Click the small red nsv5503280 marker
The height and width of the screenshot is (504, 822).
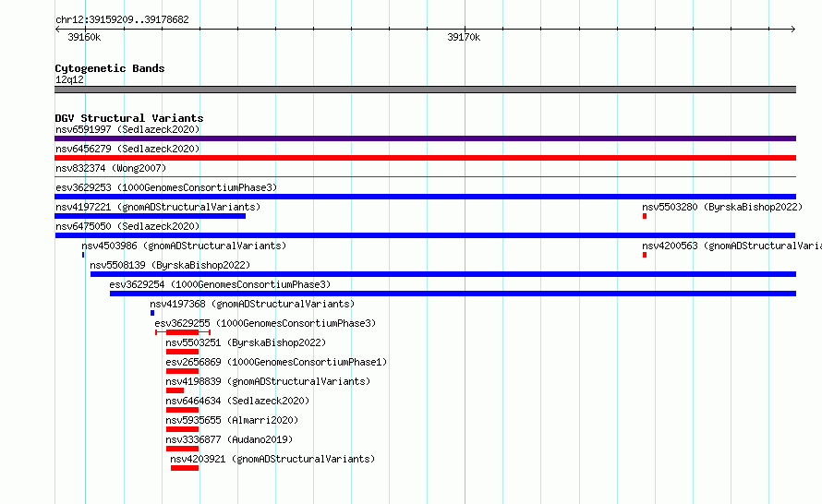coord(645,216)
